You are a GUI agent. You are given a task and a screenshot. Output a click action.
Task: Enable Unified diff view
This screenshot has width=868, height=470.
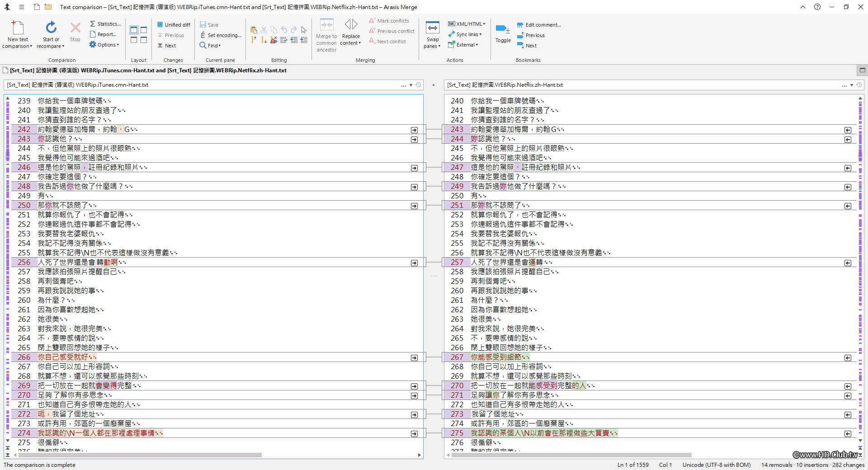[x=173, y=24]
